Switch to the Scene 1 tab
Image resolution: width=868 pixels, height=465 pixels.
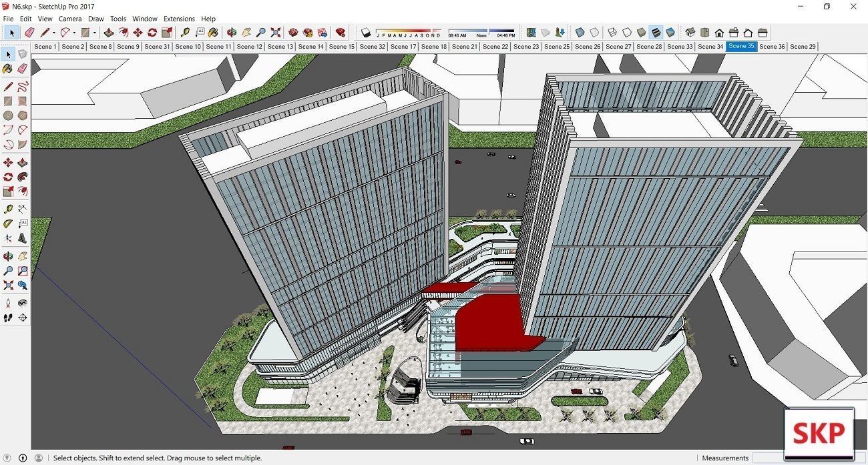coord(45,47)
